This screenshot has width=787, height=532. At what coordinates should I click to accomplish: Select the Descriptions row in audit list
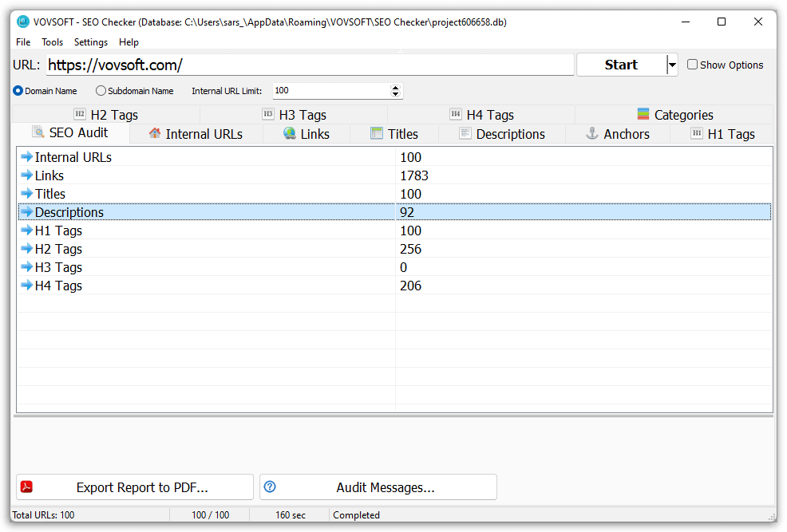coord(394,212)
